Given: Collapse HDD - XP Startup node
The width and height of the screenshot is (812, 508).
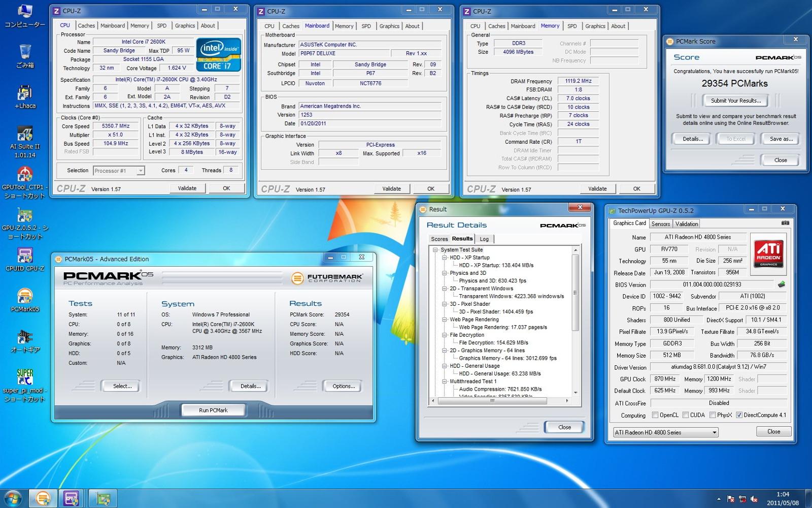Looking at the screenshot, I should click(444, 258).
